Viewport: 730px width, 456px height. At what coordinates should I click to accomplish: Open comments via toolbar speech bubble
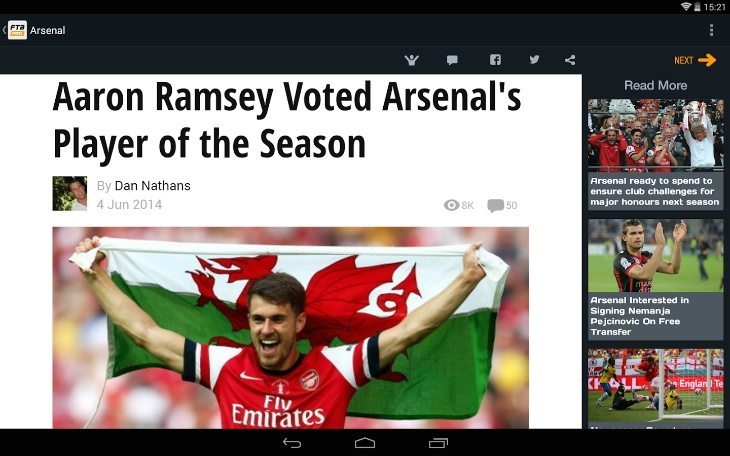(x=452, y=60)
